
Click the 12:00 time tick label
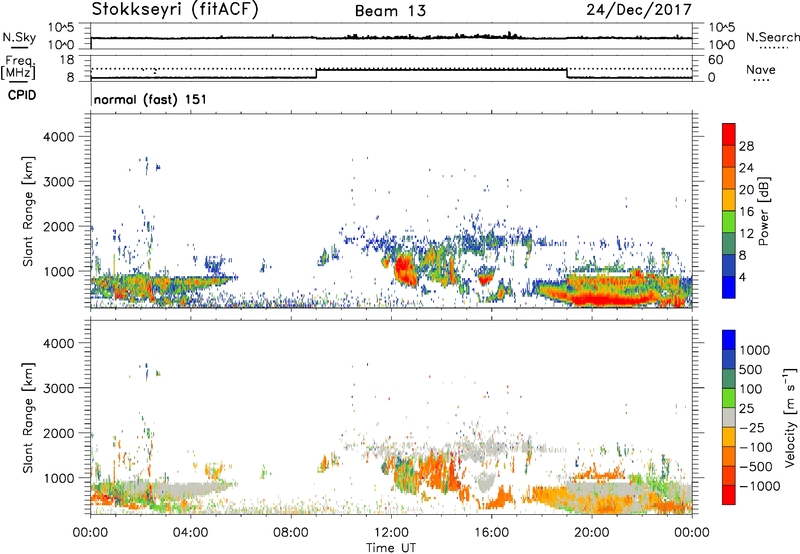pyautogui.click(x=391, y=533)
